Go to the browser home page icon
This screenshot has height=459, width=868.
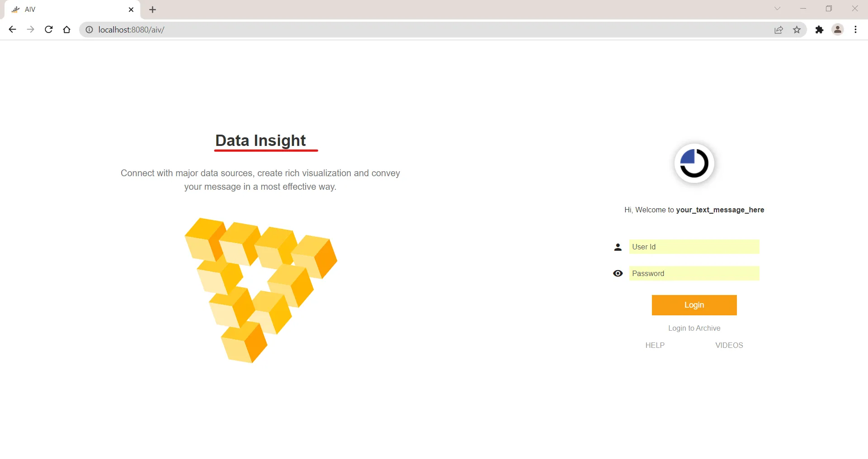coord(67,30)
